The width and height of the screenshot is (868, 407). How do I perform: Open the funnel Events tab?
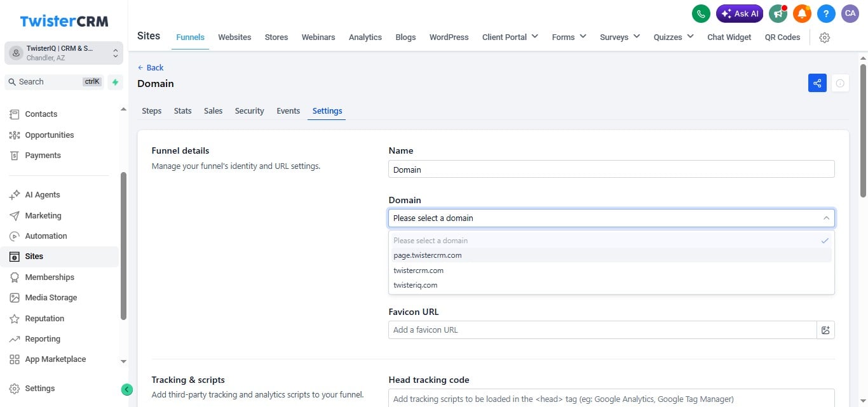pos(288,111)
